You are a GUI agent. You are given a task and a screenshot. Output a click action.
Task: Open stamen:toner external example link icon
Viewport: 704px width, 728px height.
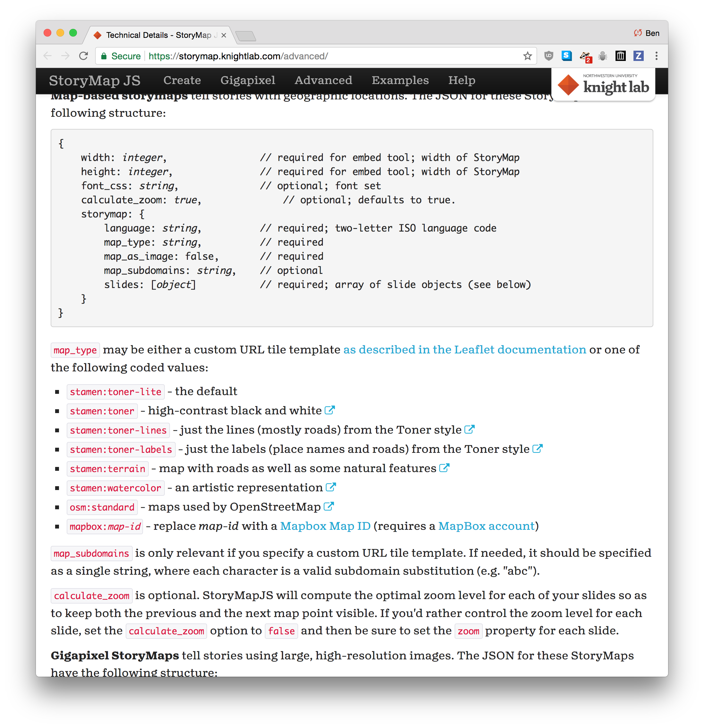[330, 410]
